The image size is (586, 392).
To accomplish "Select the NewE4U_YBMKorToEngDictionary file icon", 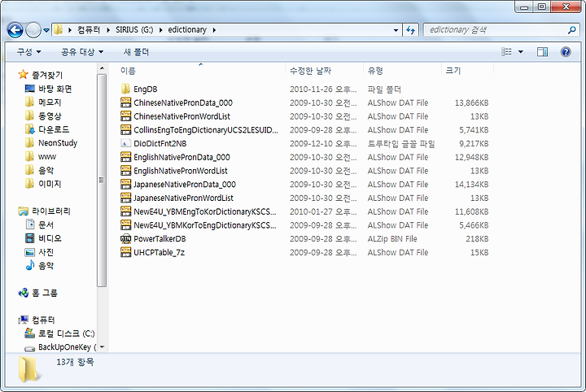I will pos(125,225).
